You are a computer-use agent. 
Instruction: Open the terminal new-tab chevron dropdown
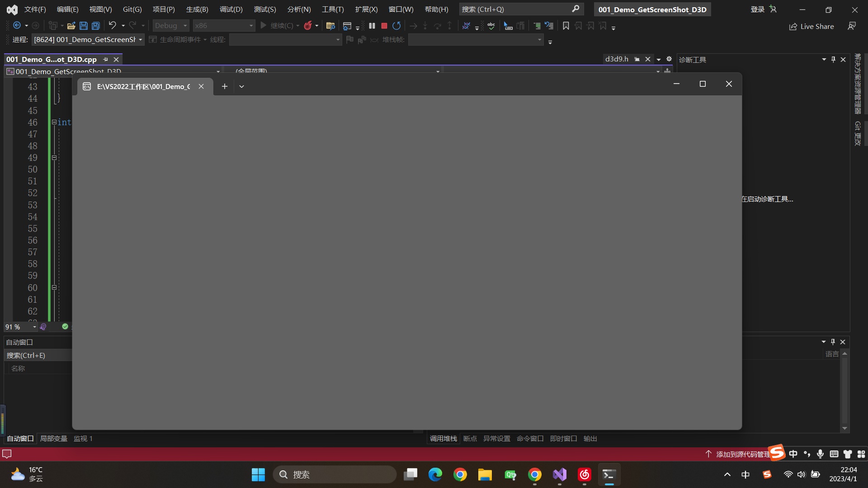[x=241, y=86]
